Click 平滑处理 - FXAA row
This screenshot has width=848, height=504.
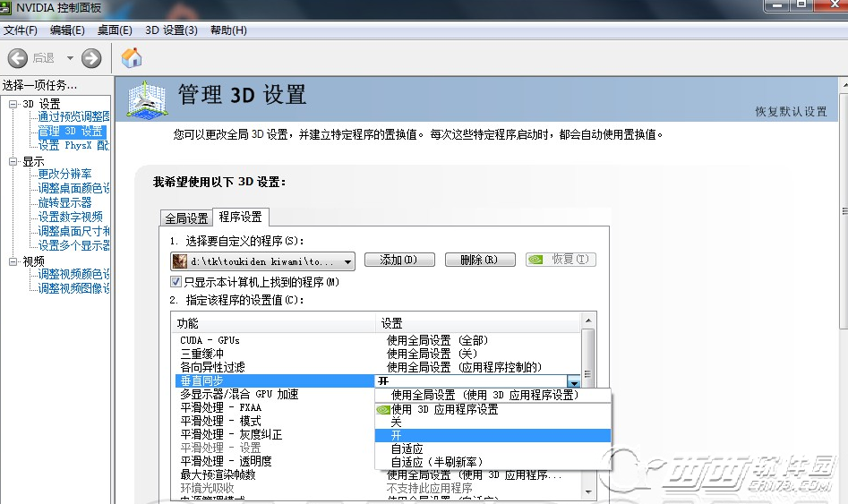click(275, 407)
